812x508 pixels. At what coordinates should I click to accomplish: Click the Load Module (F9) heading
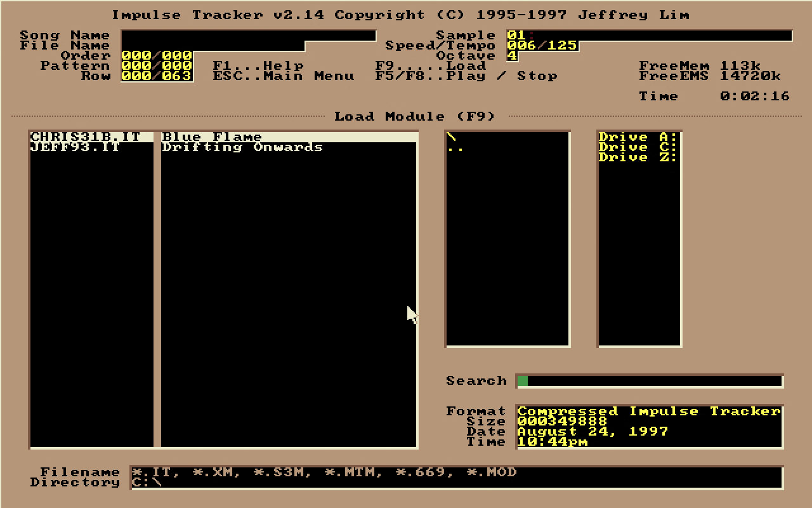pos(415,117)
